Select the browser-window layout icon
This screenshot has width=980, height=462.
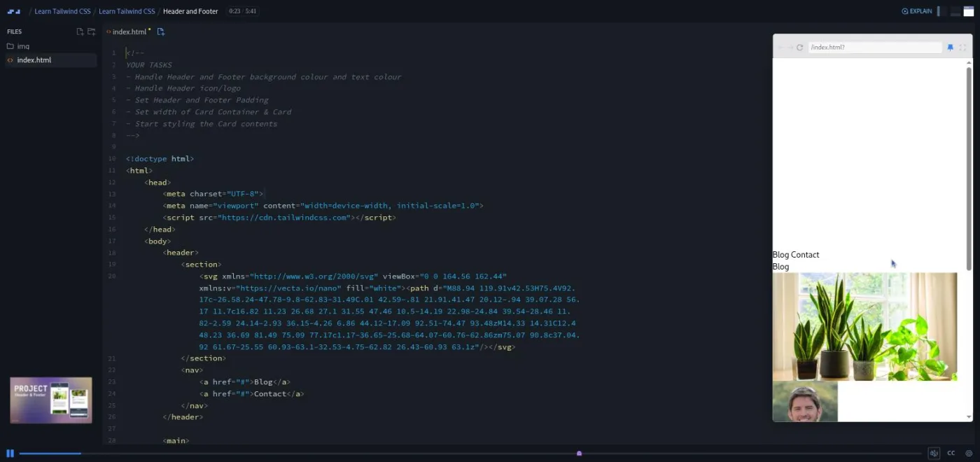click(x=969, y=11)
